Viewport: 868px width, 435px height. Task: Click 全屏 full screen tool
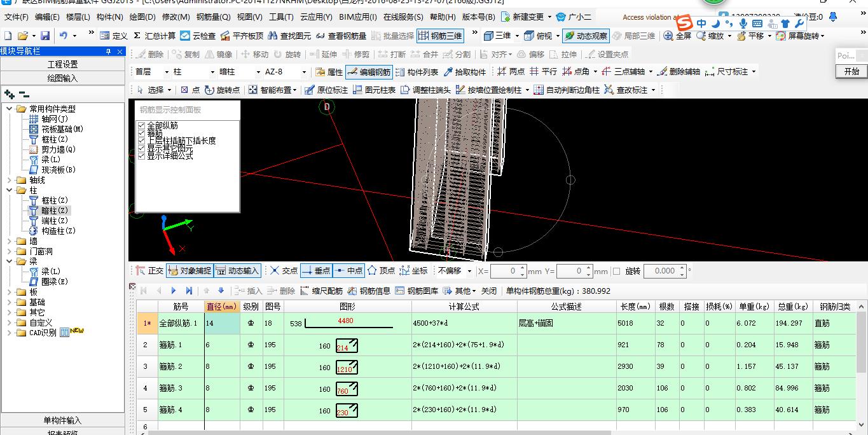[x=677, y=36]
